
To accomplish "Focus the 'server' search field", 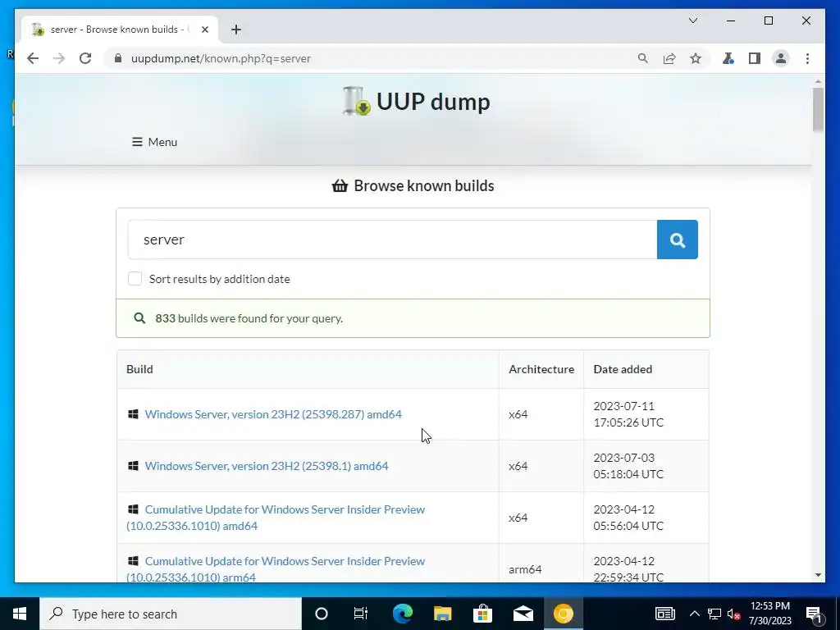I will click(392, 240).
